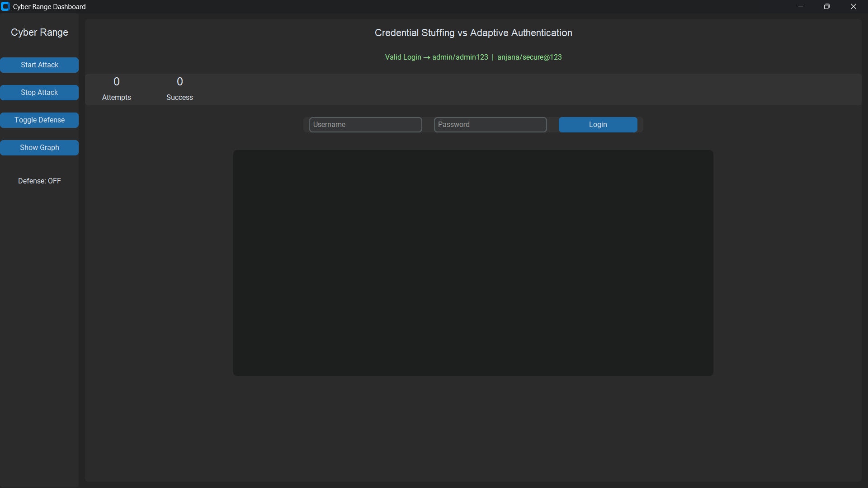This screenshot has width=868, height=488.
Task: Click the Cyber Range Dashboard app icon
Action: 5,6
